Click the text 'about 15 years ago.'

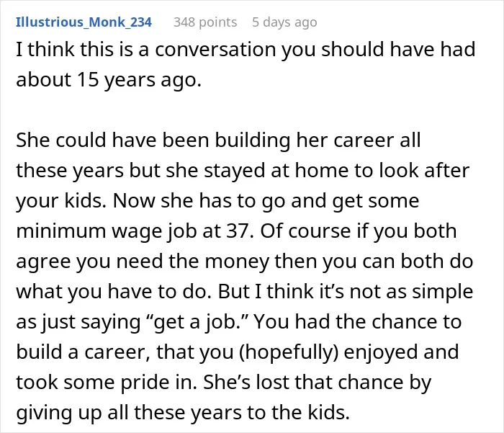[109, 80]
